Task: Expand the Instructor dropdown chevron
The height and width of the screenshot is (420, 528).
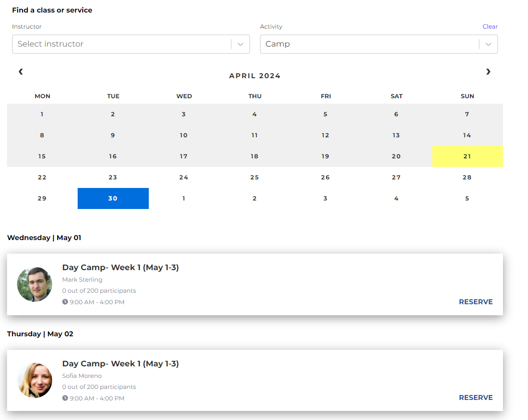Action: click(240, 44)
